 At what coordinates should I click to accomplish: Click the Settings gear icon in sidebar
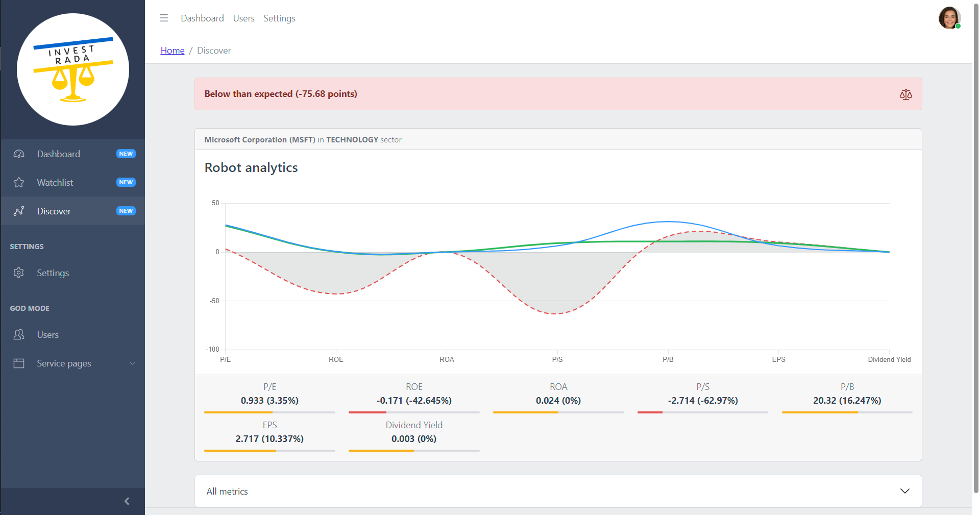19,273
